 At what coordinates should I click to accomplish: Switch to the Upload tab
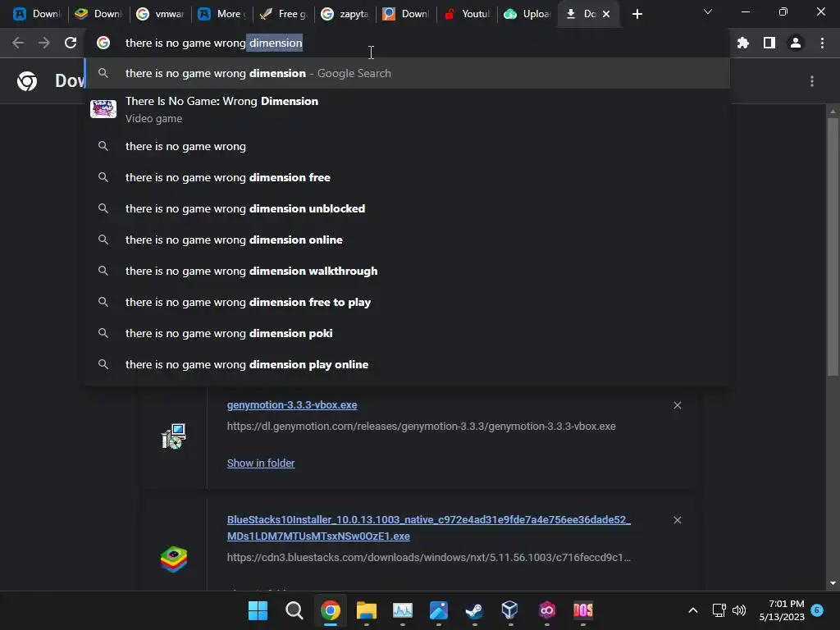[529, 14]
